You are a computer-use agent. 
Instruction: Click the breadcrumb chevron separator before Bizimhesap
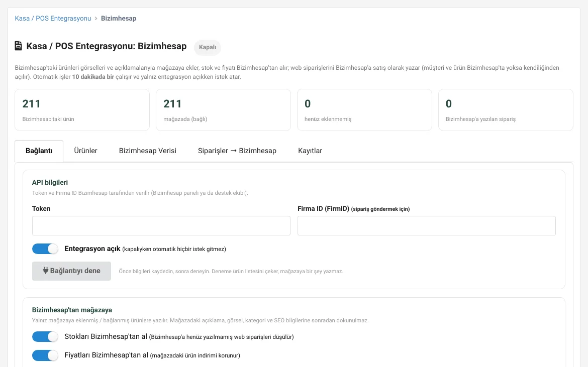pos(96,19)
